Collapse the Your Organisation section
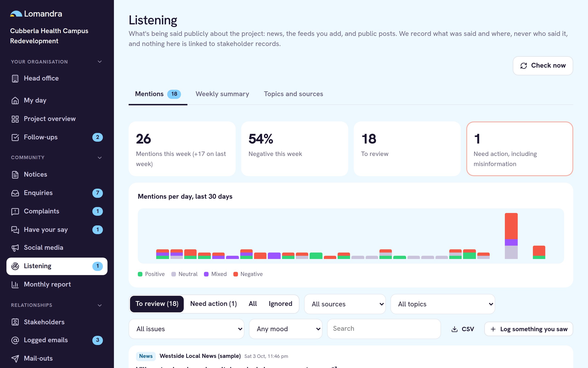Viewport: 588px width, 368px height. [x=100, y=62]
